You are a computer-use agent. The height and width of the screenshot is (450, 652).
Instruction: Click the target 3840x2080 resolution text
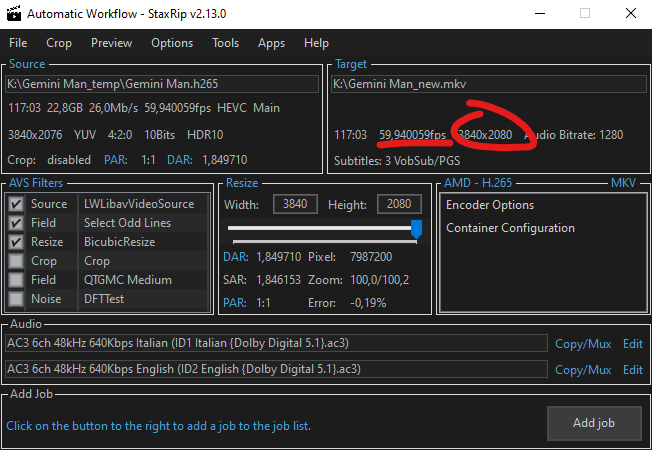pos(485,135)
